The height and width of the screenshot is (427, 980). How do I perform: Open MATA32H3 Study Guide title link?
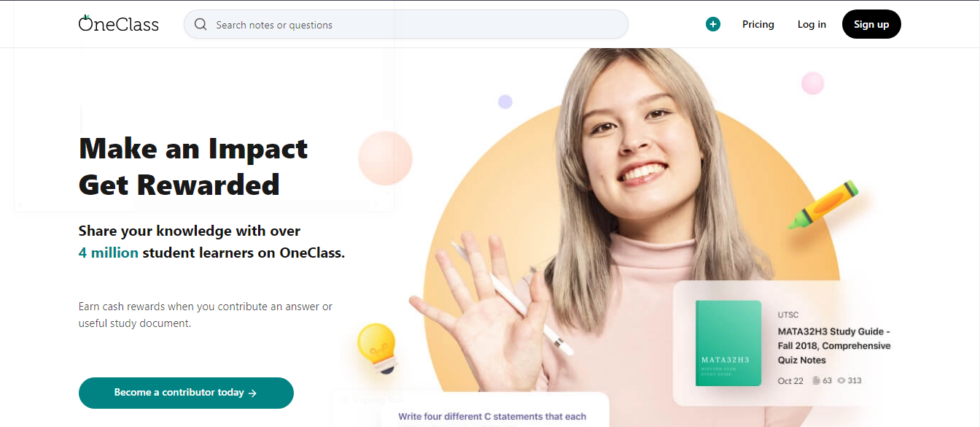834,345
